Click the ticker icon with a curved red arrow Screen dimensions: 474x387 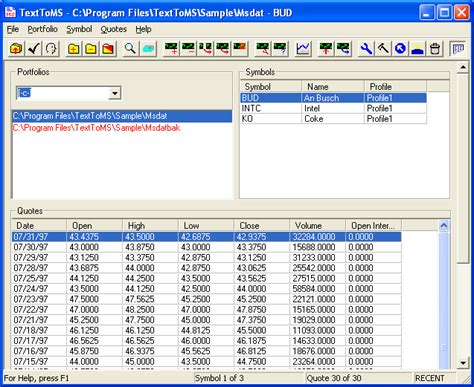click(x=223, y=49)
